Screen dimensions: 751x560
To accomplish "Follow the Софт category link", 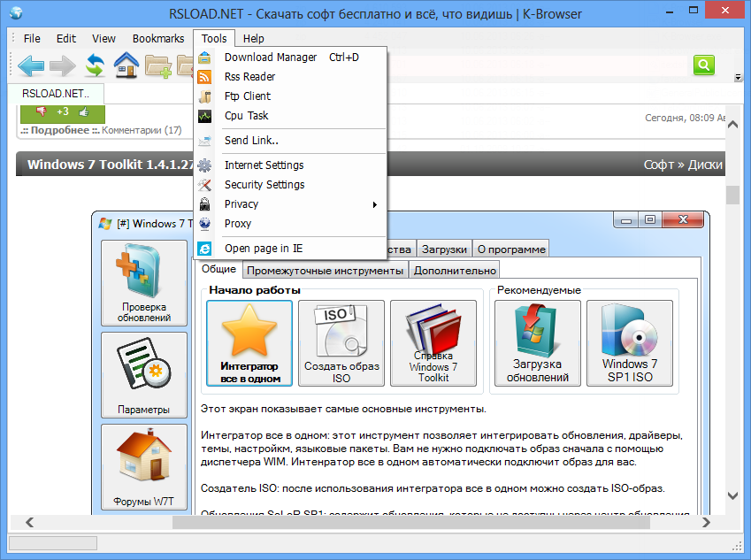I will coord(658,165).
